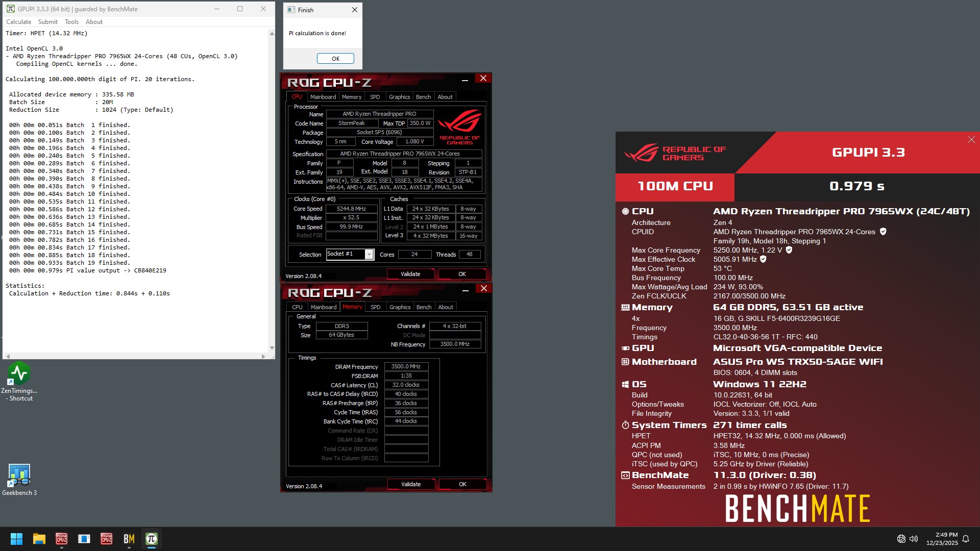Click the NB Frequency 3500.0 MHz field
The image size is (980, 551).
pos(455,344)
